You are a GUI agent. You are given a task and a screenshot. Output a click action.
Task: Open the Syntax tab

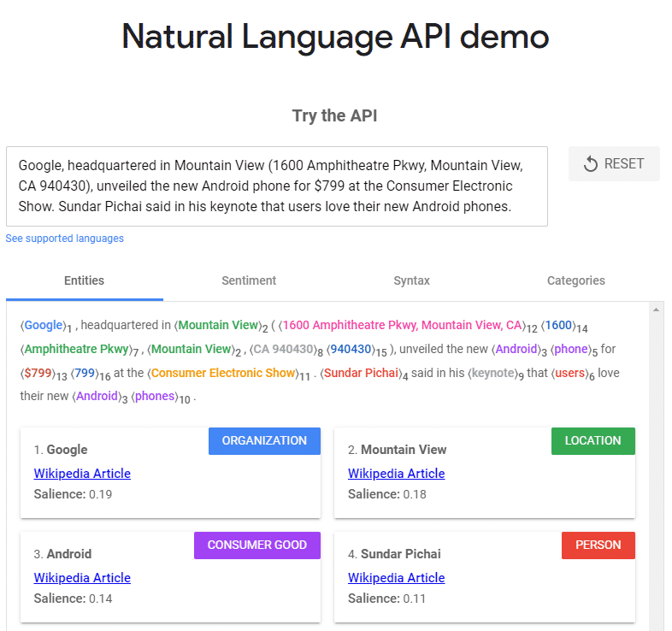[412, 280]
